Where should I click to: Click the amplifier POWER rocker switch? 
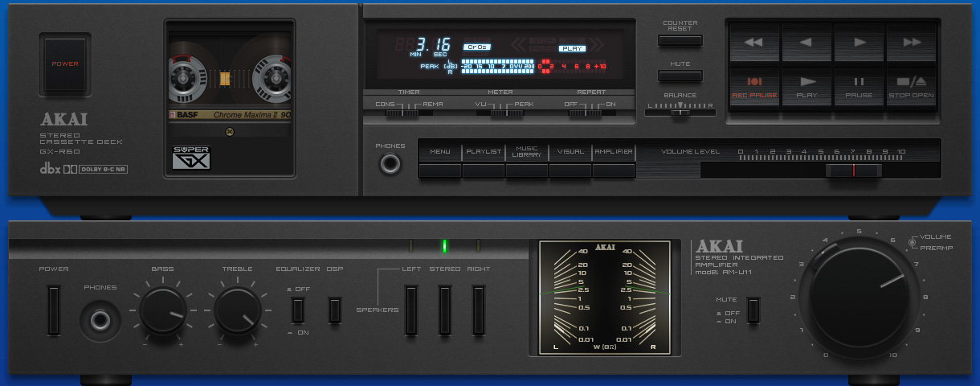54,310
